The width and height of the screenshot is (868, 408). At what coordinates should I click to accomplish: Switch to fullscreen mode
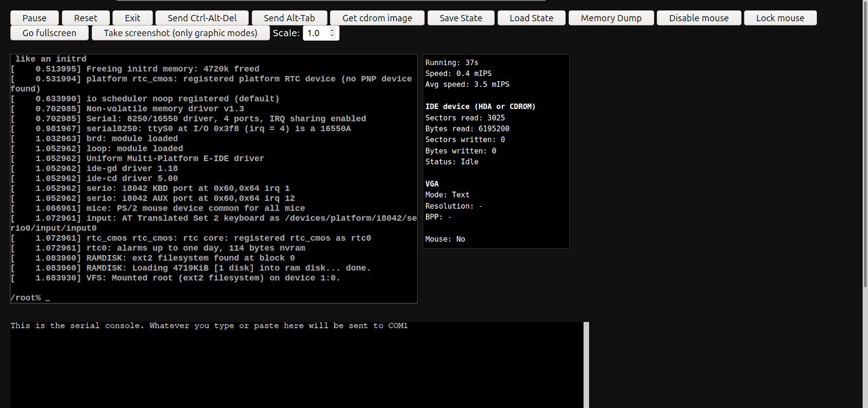(x=49, y=33)
